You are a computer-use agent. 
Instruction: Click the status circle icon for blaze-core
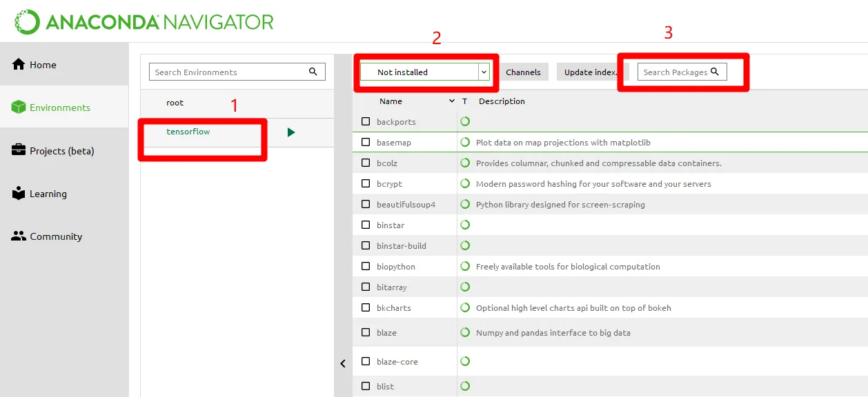[x=465, y=361]
